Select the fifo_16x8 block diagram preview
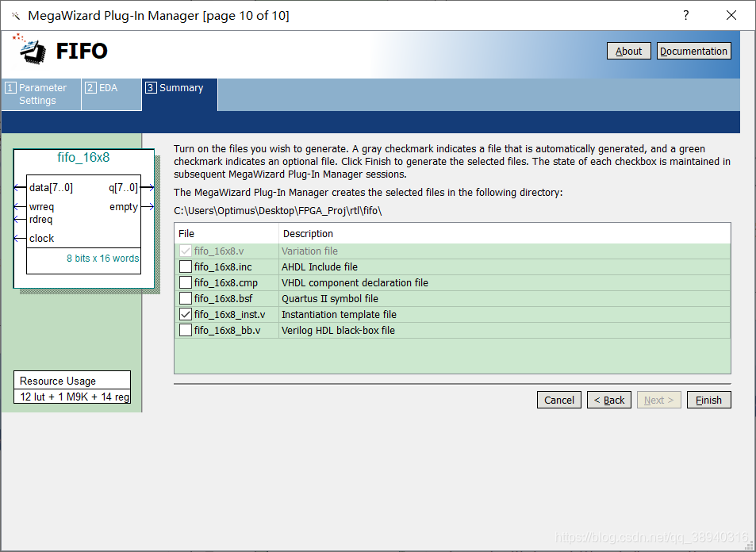The image size is (756, 552). click(x=84, y=218)
